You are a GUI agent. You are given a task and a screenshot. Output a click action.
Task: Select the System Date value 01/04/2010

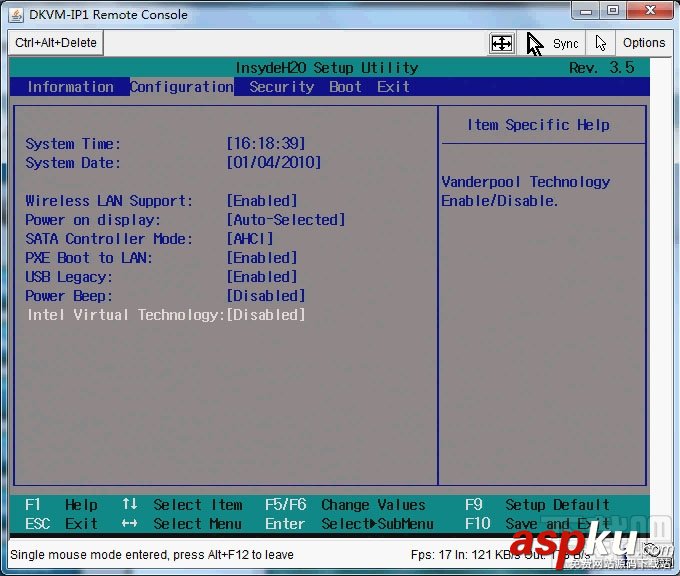click(274, 163)
